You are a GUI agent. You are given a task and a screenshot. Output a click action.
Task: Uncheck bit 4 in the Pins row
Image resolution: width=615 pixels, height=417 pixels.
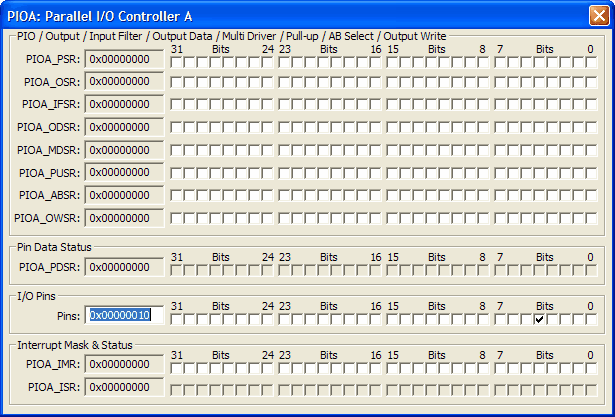coord(540,319)
